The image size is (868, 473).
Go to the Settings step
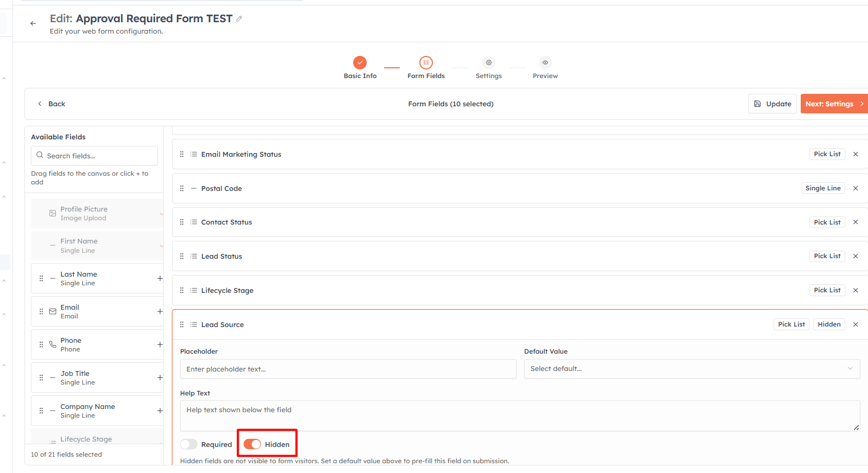(x=489, y=68)
